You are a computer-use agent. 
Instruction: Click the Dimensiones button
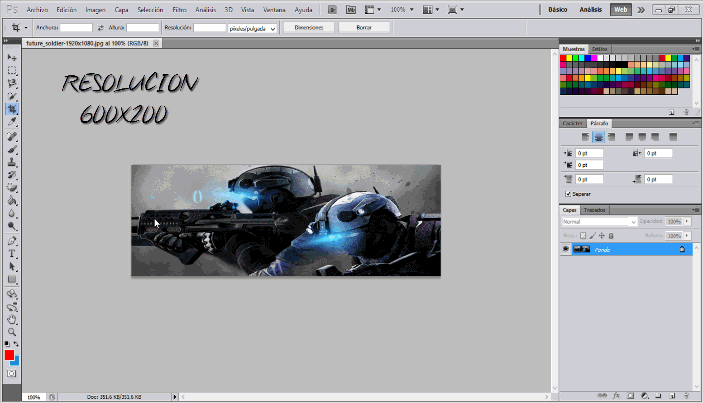[309, 28]
